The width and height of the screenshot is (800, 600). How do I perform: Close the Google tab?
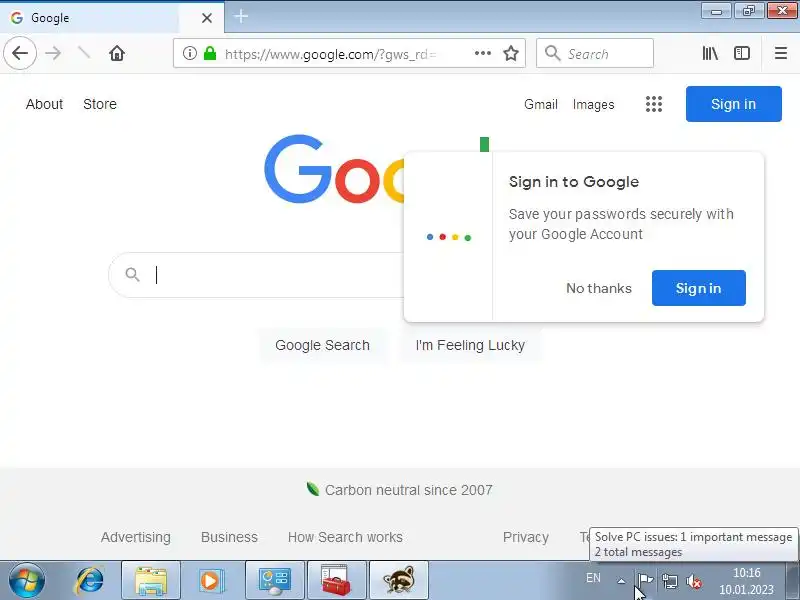pyautogui.click(x=207, y=18)
